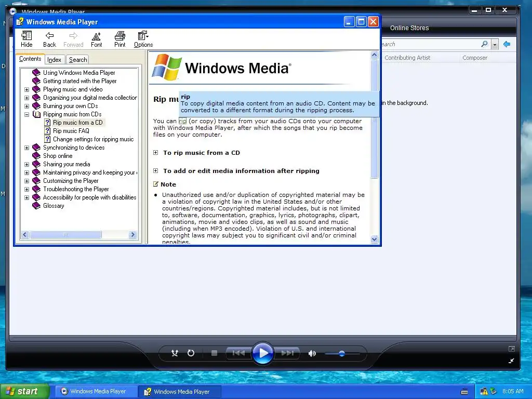Click the blue back arrow beside search

click(x=507, y=44)
